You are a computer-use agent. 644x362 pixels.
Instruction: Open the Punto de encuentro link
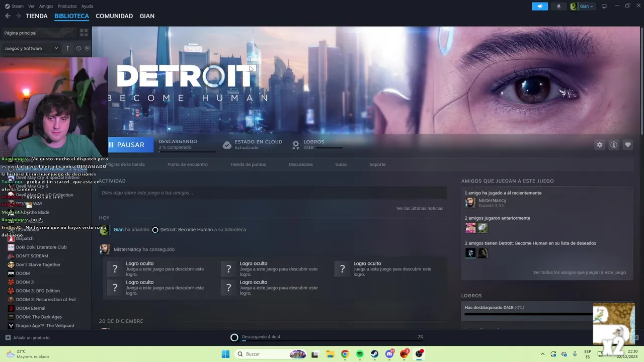[187, 164]
